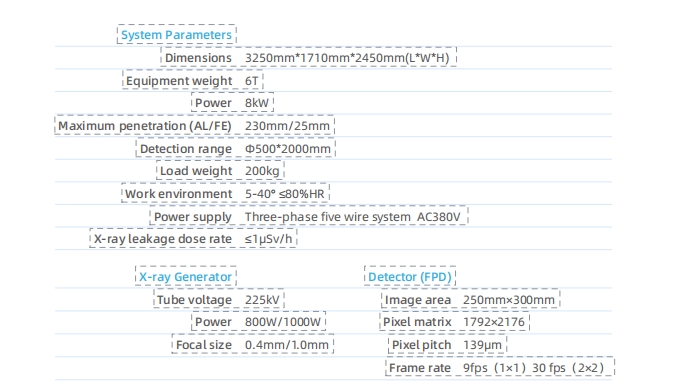The width and height of the screenshot is (692, 390).
Task: Click the Power 8kW text box
Action: click(x=233, y=102)
